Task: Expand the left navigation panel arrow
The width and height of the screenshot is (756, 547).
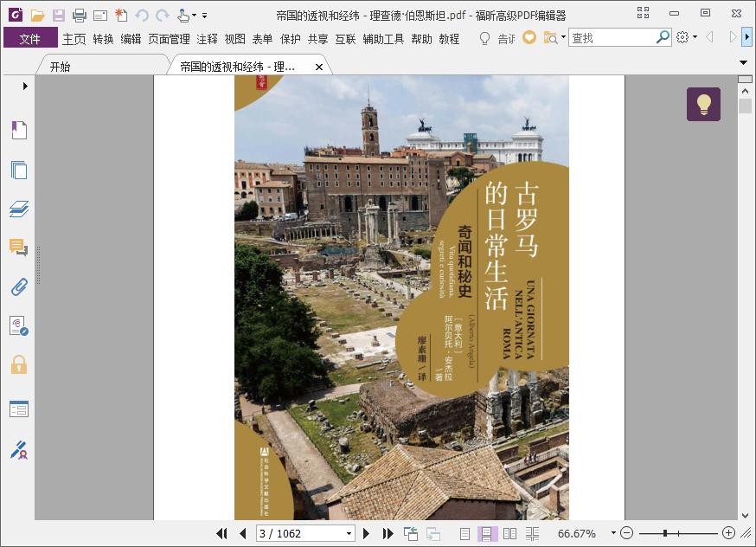Action: (25, 87)
